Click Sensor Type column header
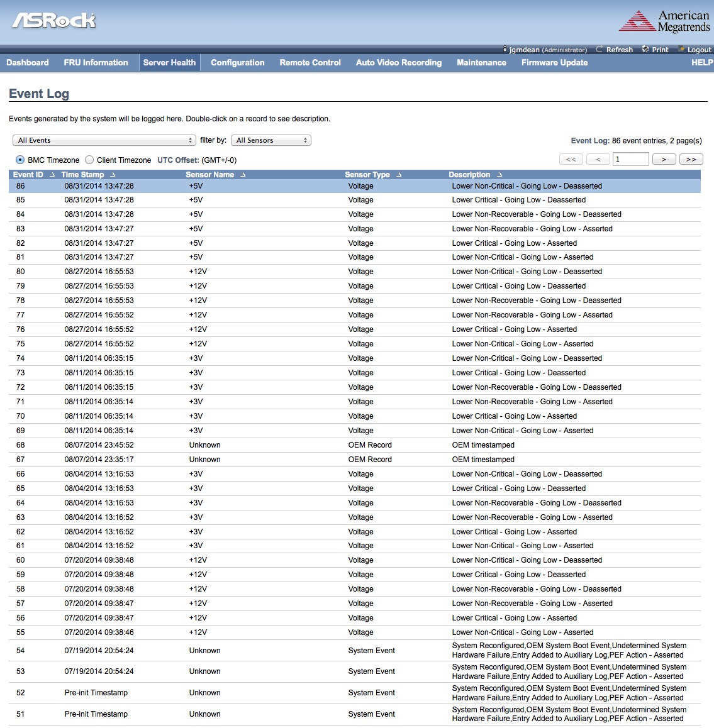This screenshot has width=714, height=728. coord(367,175)
